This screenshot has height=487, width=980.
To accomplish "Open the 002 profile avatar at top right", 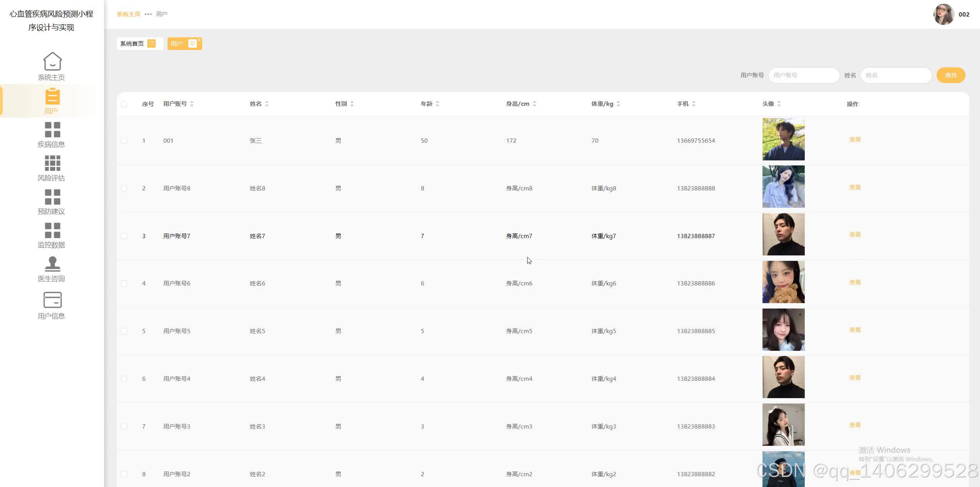I will [x=943, y=14].
